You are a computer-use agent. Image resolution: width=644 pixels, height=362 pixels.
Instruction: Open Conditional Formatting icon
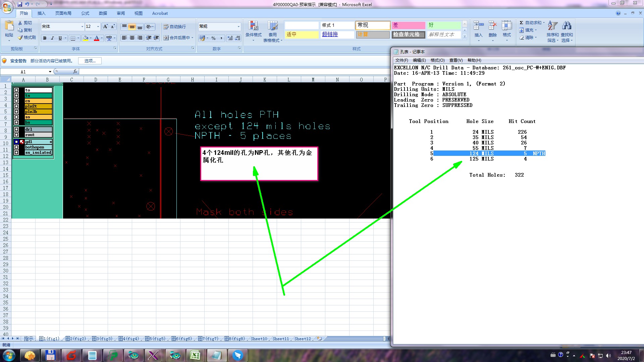point(253,26)
